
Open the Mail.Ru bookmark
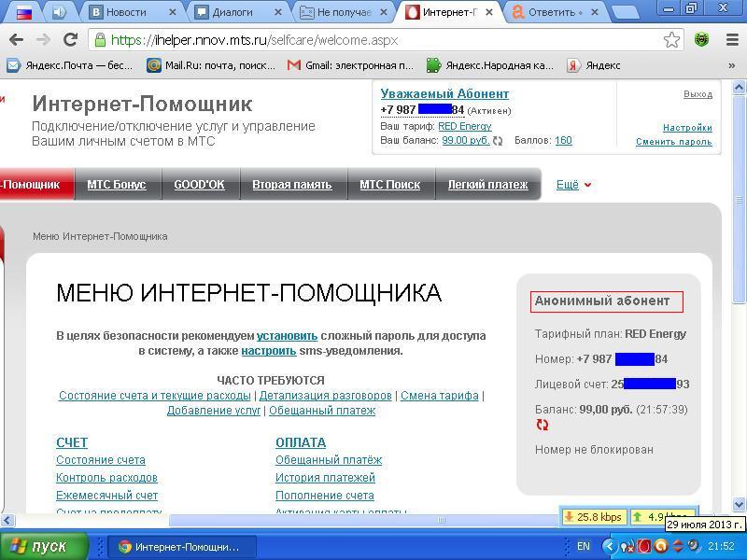click(211, 65)
